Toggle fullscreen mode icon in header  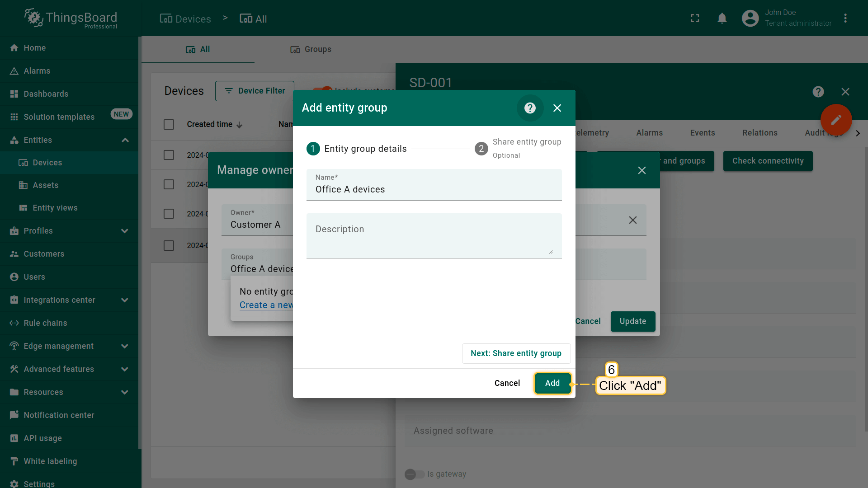(695, 19)
